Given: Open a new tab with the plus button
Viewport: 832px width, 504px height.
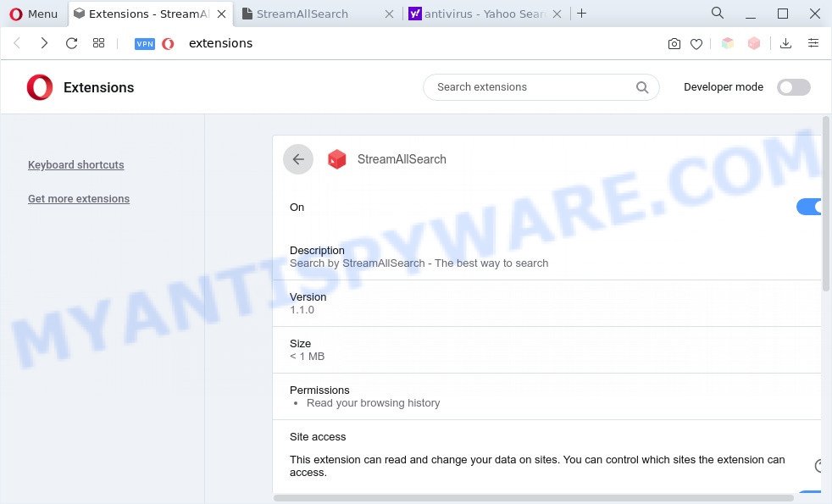Looking at the screenshot, I should click(x=581, y=14).
